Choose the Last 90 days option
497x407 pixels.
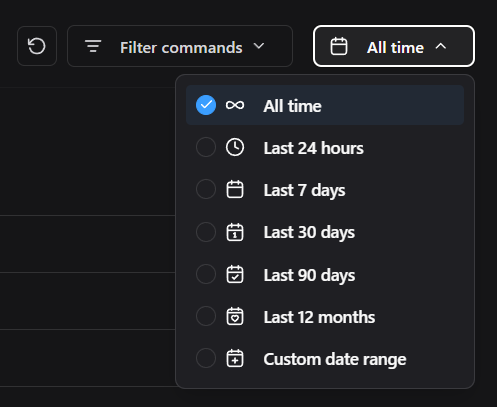point(325,274)
